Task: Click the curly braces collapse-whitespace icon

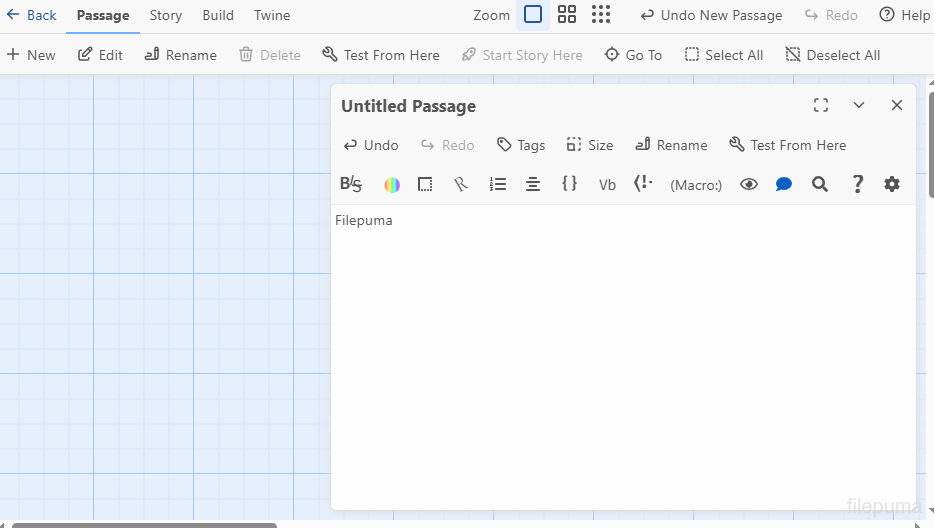Action: (x=569, y=184)
